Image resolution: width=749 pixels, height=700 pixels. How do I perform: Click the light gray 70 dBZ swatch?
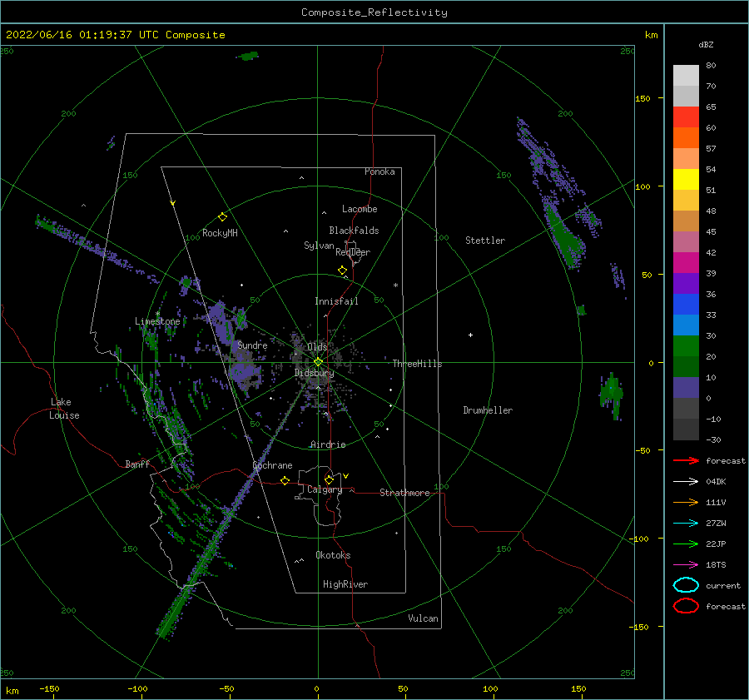[x=686, y=76]
